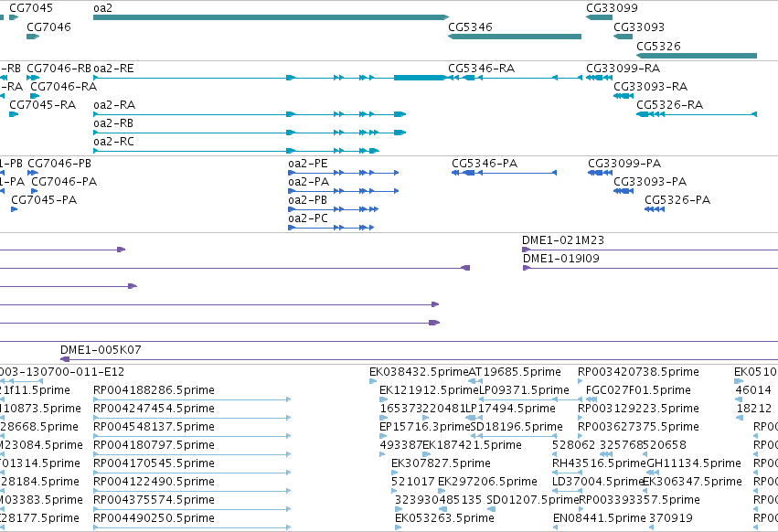
Task: Select transcript oa2-RB label
Action: (x=113, y=123)
